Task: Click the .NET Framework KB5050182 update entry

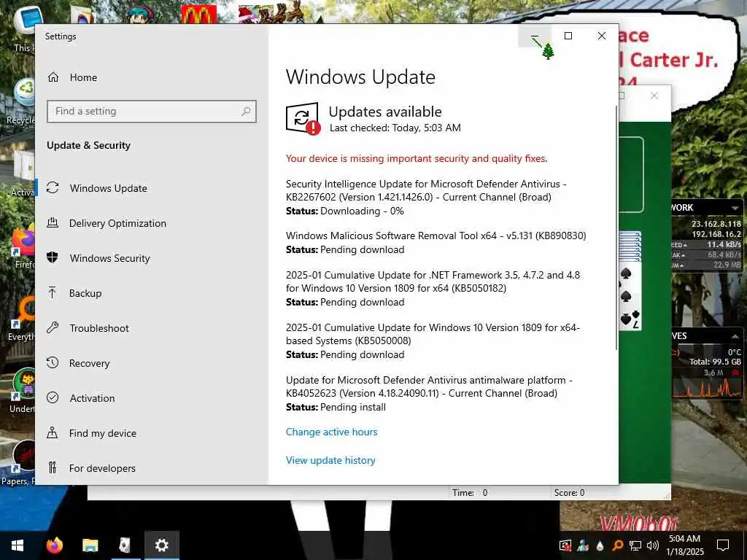Action: [x=433, y=288]
